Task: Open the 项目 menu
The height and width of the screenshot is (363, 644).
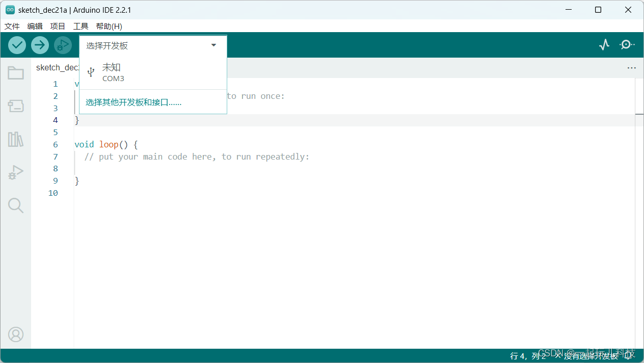Action: (58, 26)
